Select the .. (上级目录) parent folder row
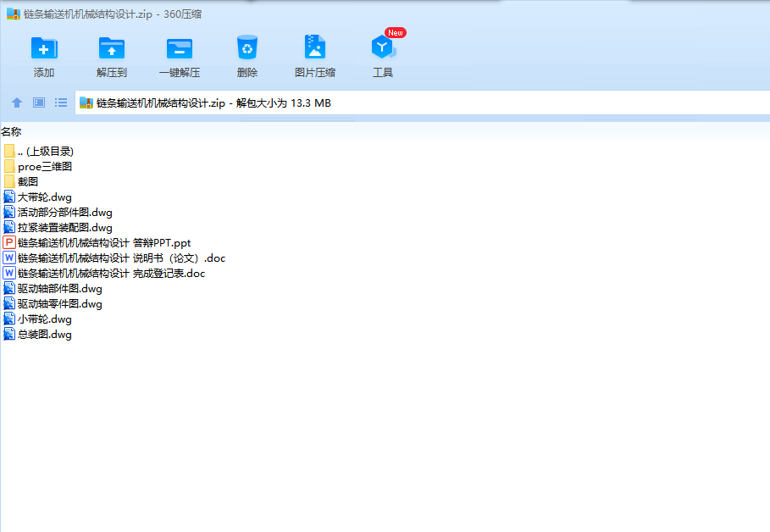Image resolution: width=770 pixels, height=532 pixels. (38, 152)
